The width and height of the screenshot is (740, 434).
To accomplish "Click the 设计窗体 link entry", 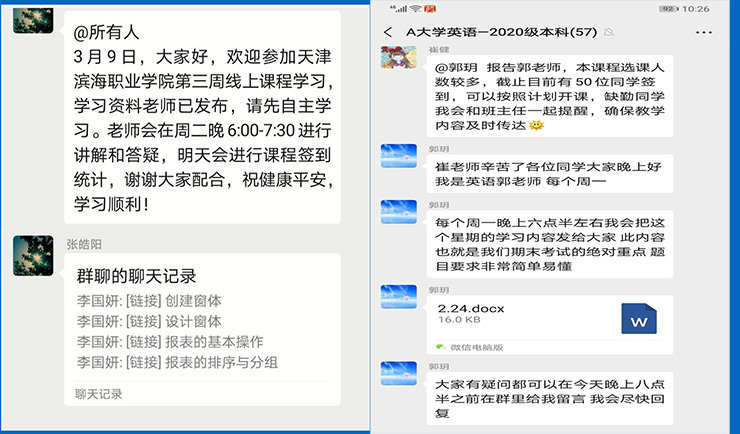I will (149, 321).
